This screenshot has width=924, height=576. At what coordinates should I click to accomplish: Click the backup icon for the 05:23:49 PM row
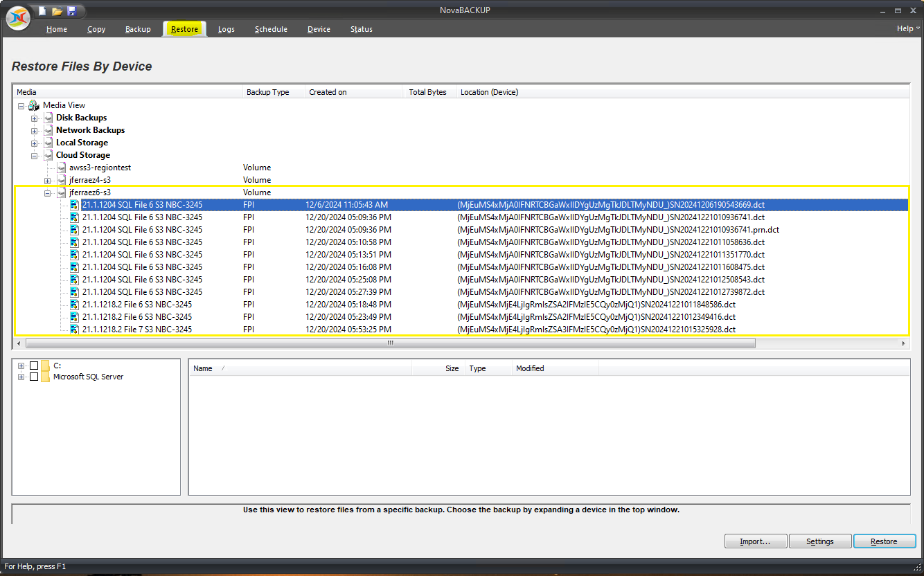(x=75, y=317)
